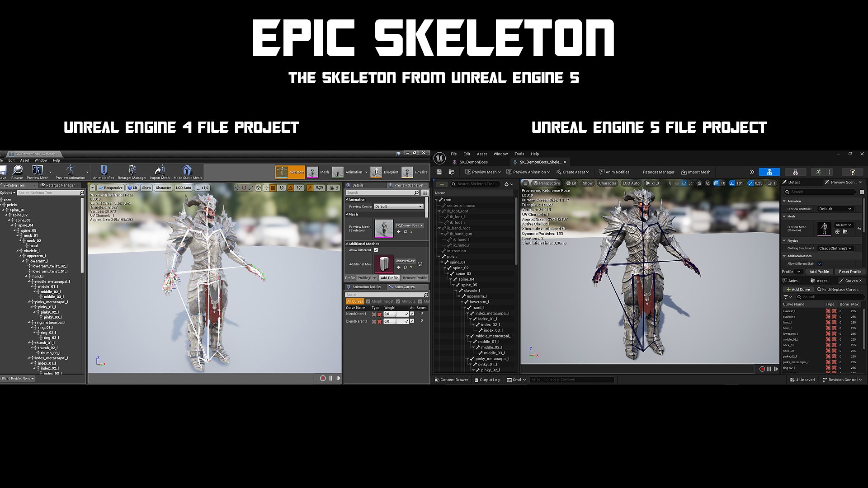Open the File menu in UE5 window
Viewport: 868px width, 488px height.
453,154
